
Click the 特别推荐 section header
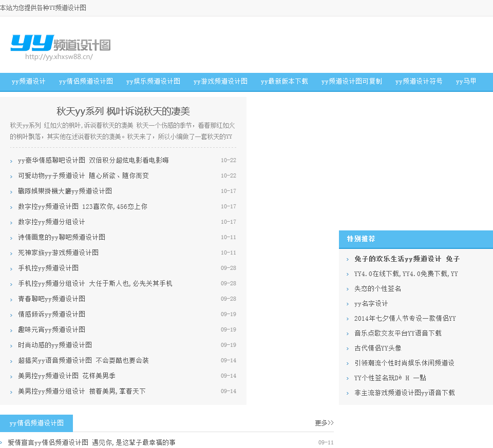(361, 239)
